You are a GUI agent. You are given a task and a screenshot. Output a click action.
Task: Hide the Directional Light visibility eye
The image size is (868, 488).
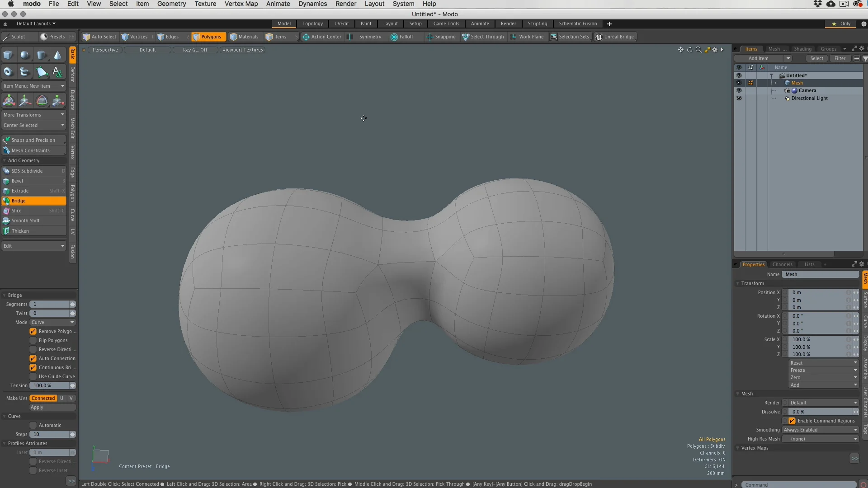coord(739,98)
